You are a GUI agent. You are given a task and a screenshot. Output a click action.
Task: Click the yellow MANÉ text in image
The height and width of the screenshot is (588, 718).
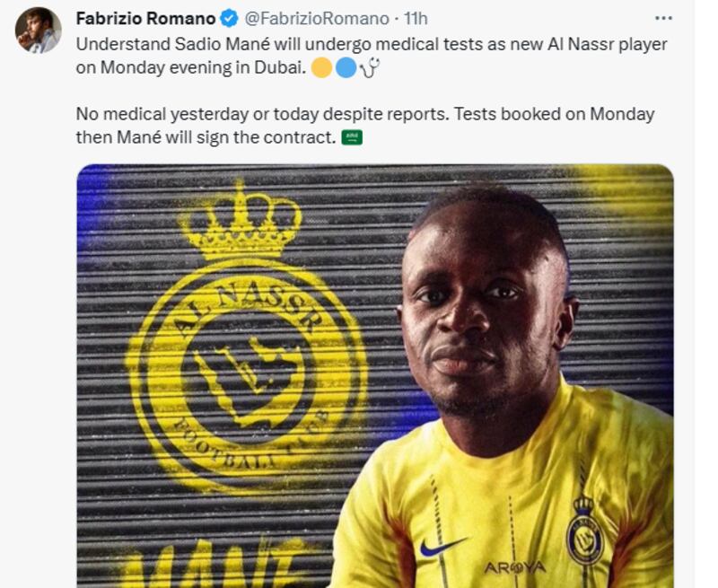tap(214, 564)
